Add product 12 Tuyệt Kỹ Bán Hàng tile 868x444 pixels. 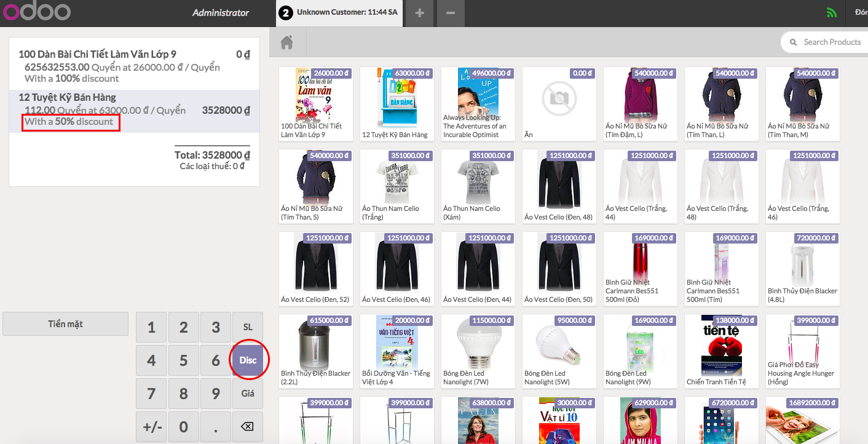click(x=397, y=104)
